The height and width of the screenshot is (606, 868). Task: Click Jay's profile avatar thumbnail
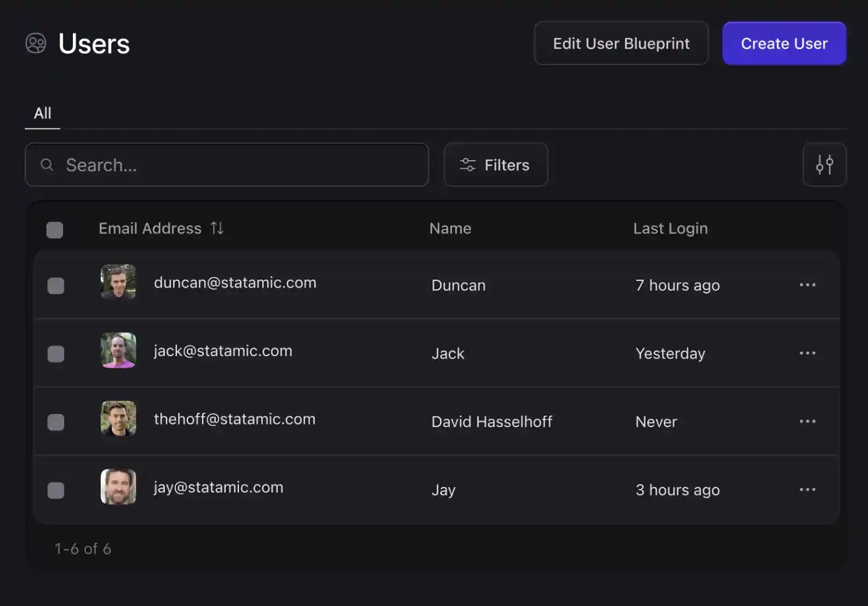pyautogui.click(x=118, y=487)
